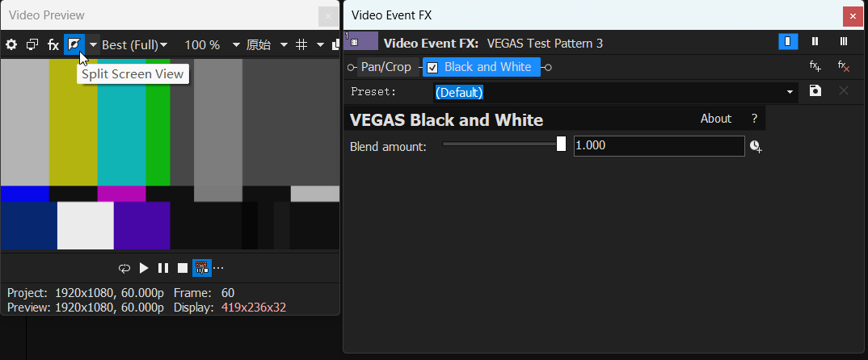
Task: Click the copy snapshot icon at toolbar edge
Action: 335,44
